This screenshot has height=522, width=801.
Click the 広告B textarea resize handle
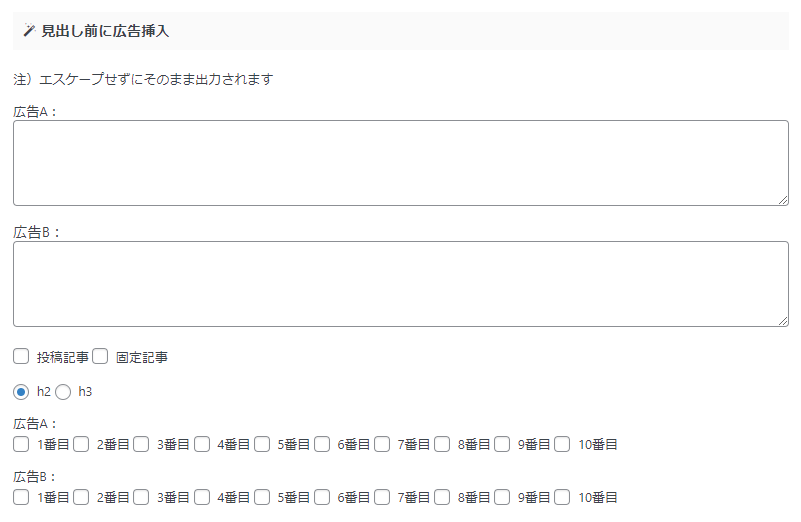tap(783, 321)
